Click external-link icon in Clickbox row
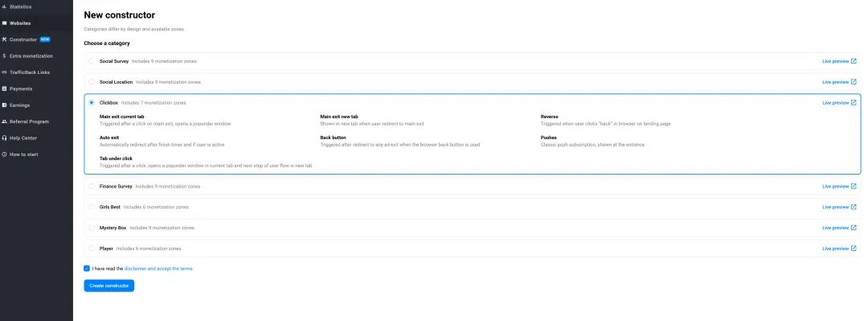Screen dimensions: 868x321 click(854, 102)
